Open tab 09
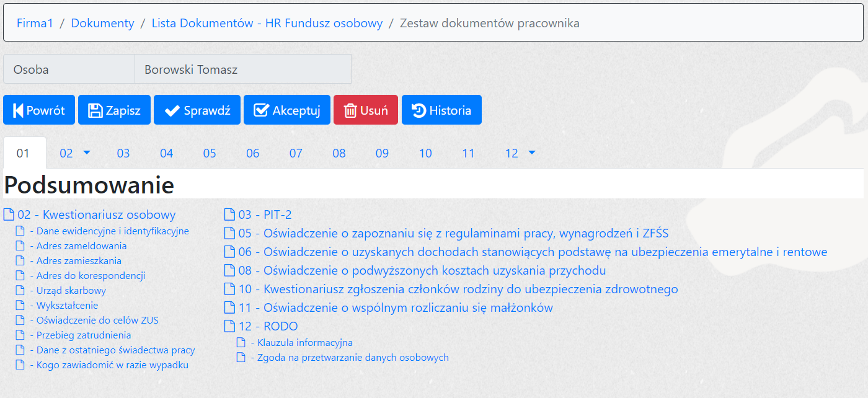 pos(382,153)
